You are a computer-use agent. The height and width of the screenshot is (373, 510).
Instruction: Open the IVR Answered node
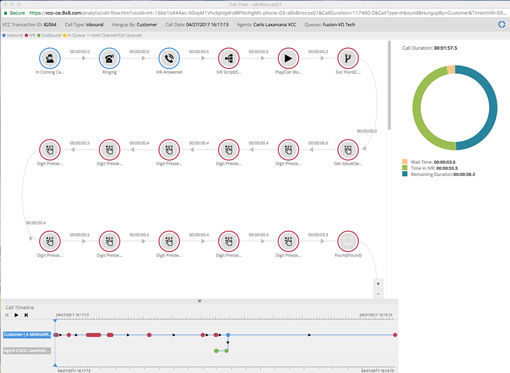click(x=169, y=58)
